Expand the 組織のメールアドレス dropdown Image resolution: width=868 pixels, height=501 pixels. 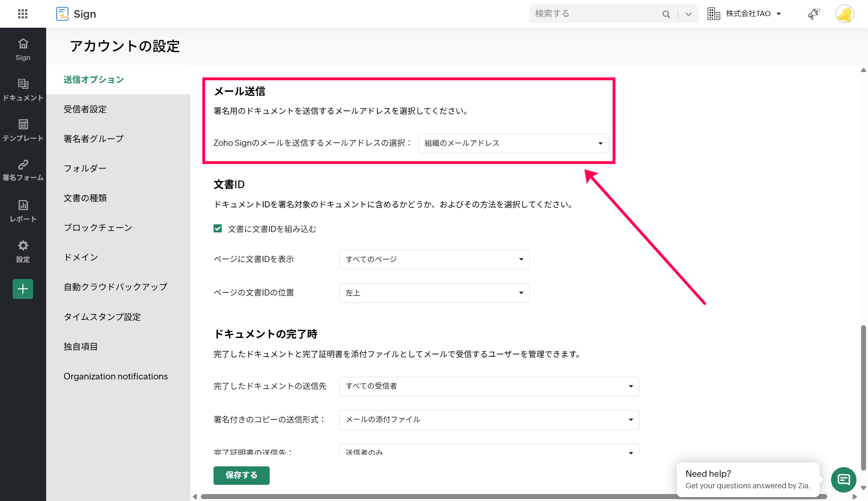[x=513, y=143]
